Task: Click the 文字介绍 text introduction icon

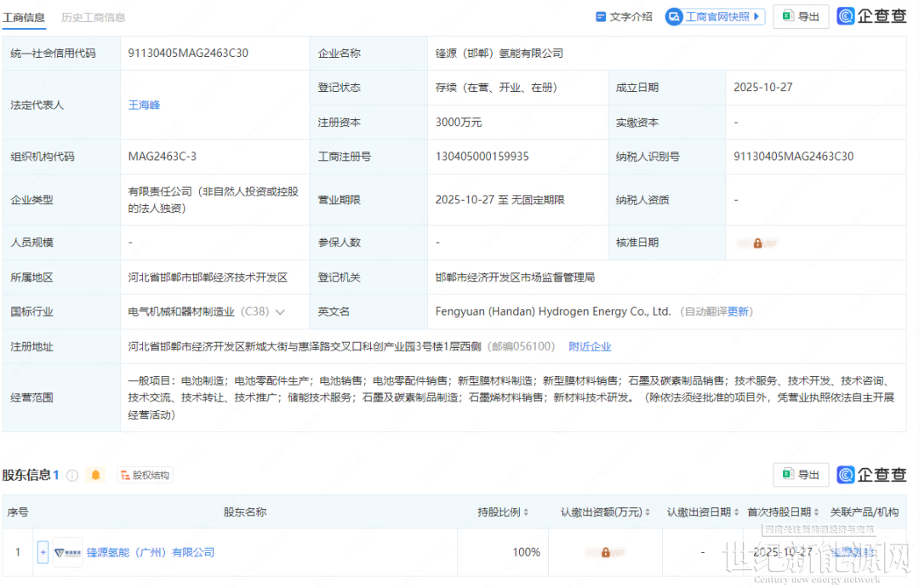Action: point(601,17)
